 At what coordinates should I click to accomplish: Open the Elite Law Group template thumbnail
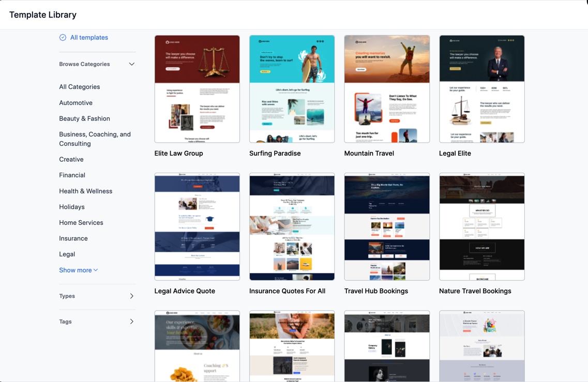click(197, 89)
